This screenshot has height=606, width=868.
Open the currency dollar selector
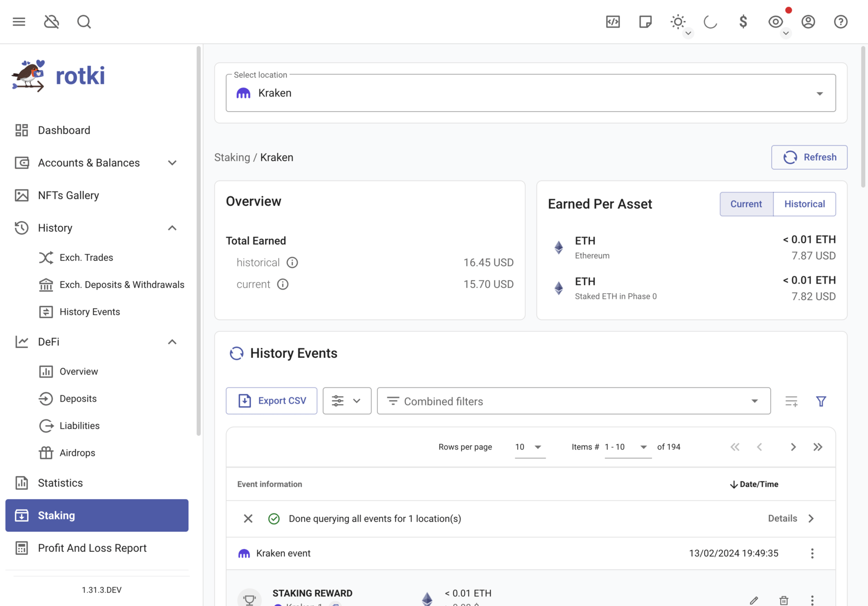(x=743, y=21)
